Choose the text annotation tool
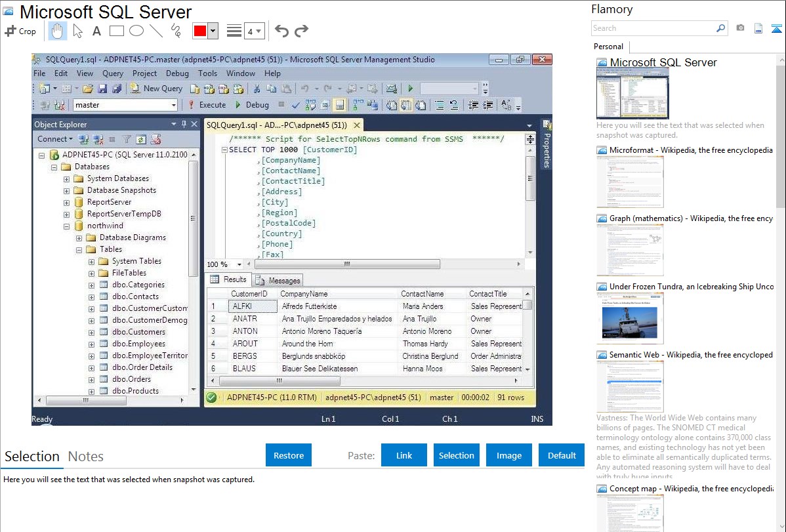Screen dimensions: 786x532 (x=96, y=31)
